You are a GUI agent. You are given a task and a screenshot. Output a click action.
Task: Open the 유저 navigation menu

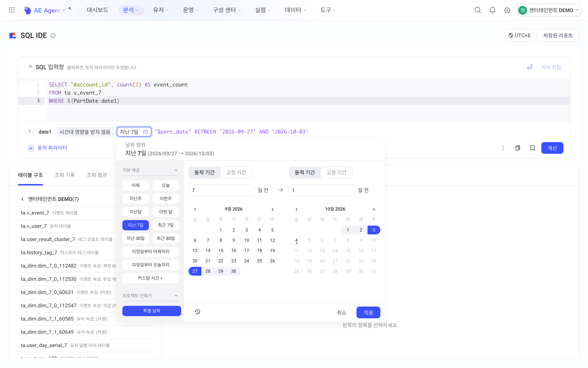pyautogui.click(x=161, y=10)
